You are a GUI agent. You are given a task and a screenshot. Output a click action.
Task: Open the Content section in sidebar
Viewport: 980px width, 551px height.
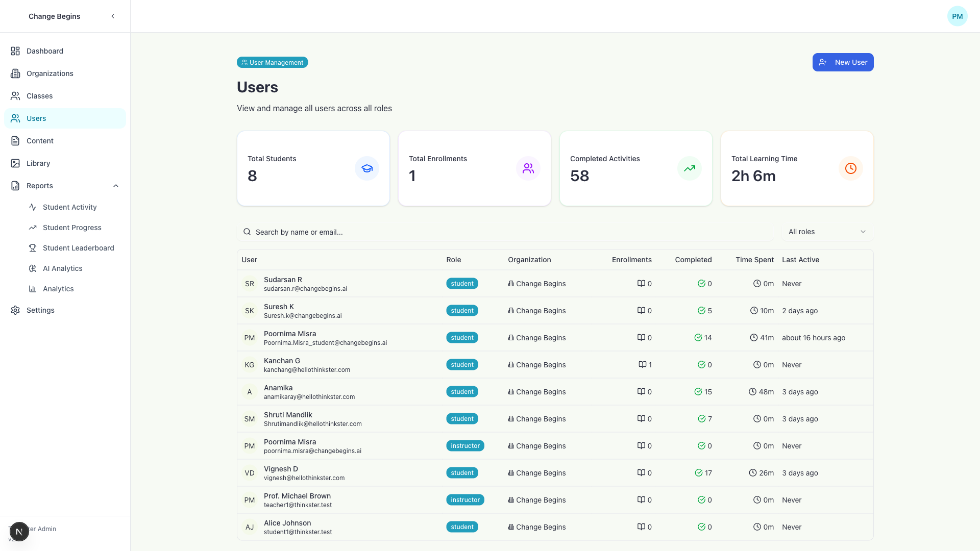(40, 141)
